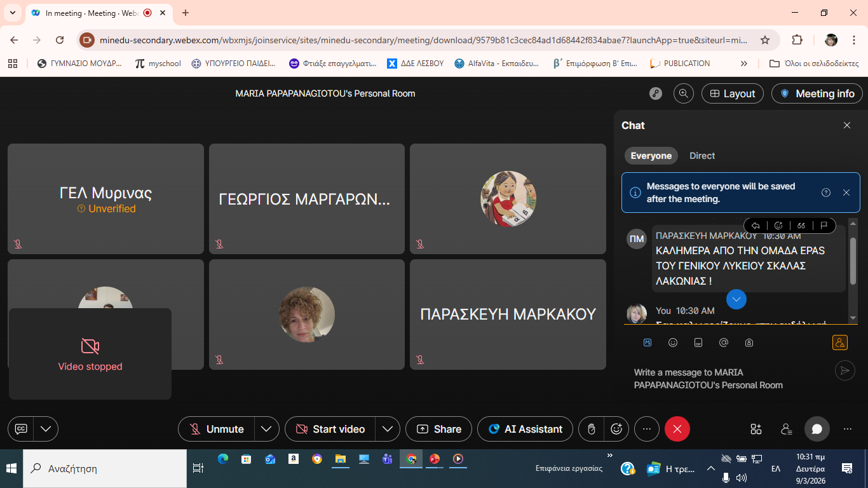Open the Apps icon in bottom bar
This screenshot has height=488, width=868.
[x=756, y=429]
